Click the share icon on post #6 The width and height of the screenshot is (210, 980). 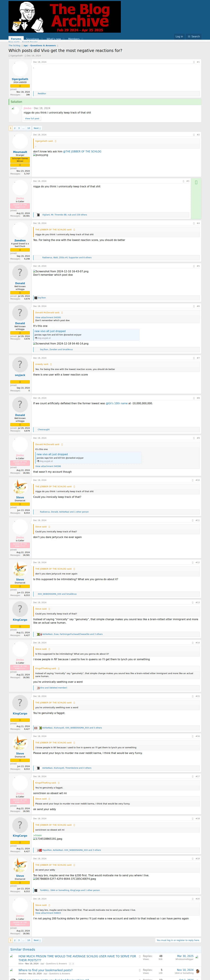(x=194, y=306)
